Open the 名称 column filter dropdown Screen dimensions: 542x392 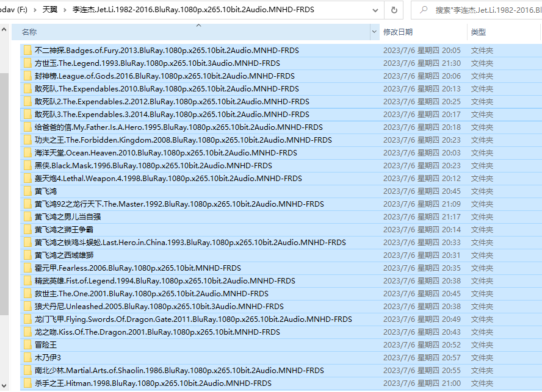pyautogui.click(x=374, y=32)
